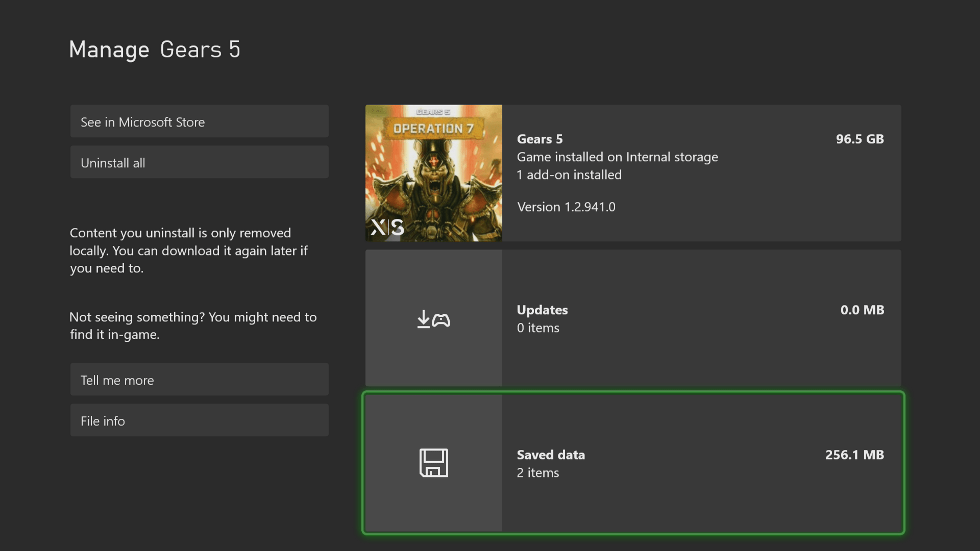The image size is (980, 551).
Task: Click the 0.0 MB updates size
Action: pyautogui.click(x=862, y=310)
